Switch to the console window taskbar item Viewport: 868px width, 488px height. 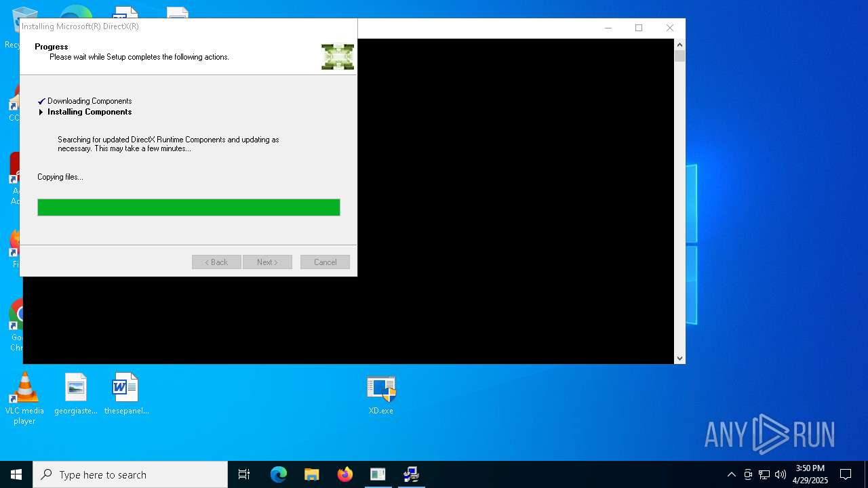click(378, 474)
